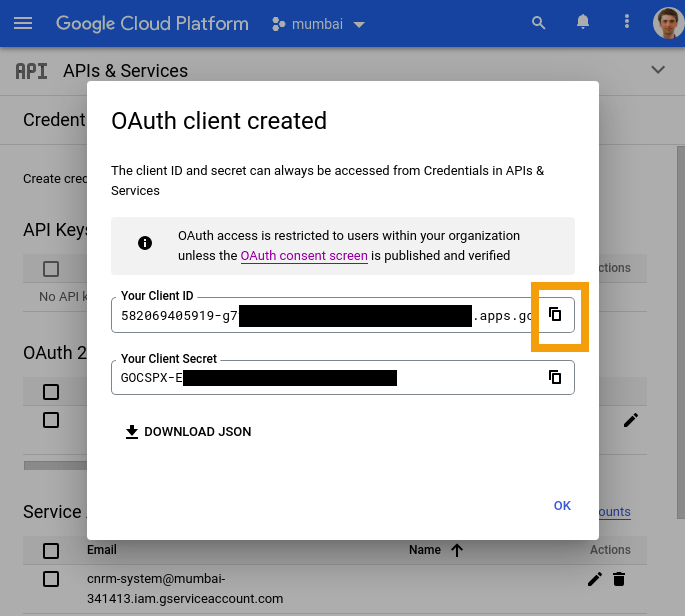Image resolution: width=685 pixels, height=616 pixels.
Task: Click the page vertical scrollbar
Action: [681, 332]
